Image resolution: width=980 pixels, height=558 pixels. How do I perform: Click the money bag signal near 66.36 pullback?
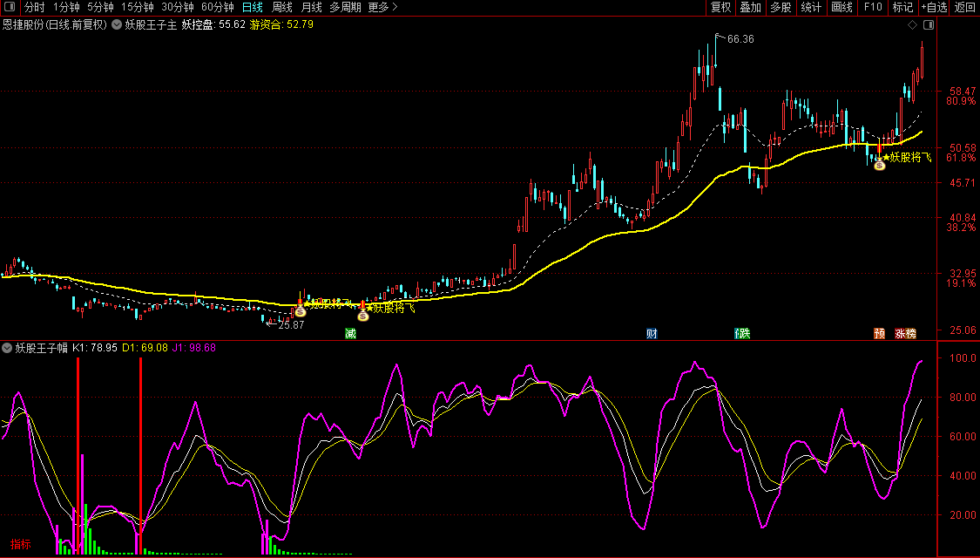pyautogui.click(x=880, y=164)
